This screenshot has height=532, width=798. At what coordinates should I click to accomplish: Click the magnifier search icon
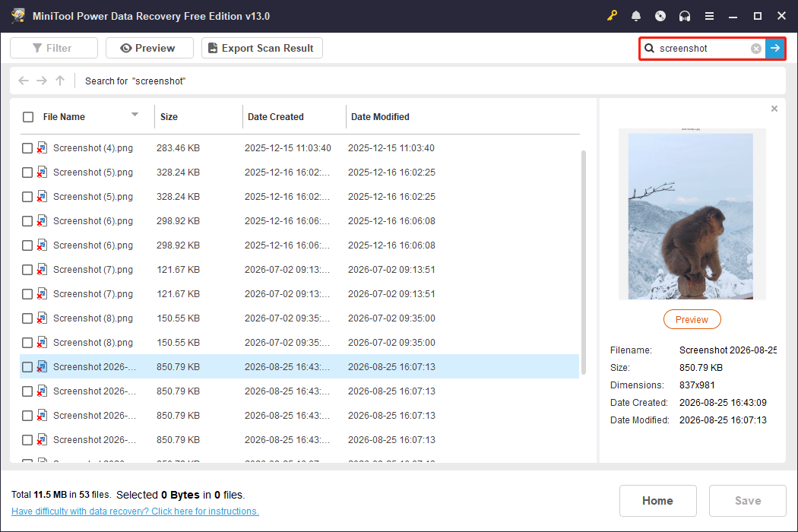point(649,49)
